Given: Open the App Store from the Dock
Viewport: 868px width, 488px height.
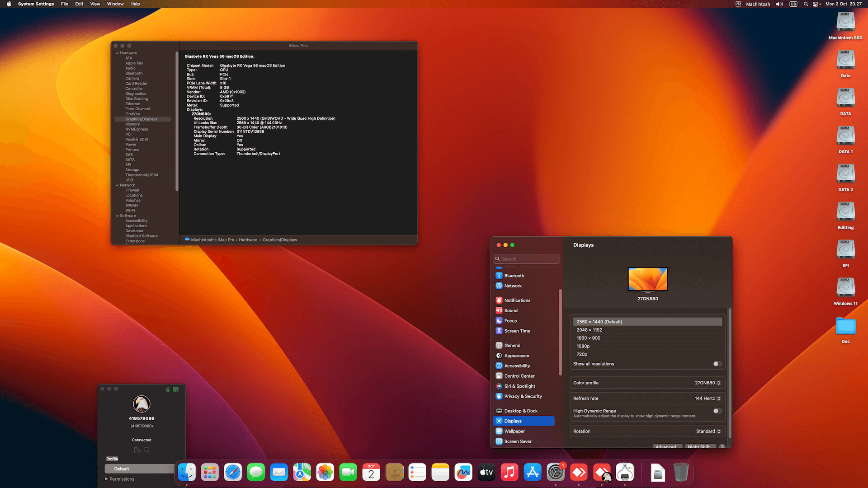Looking at the screenshot, I should pyautogui.click(x=532, y=472).
